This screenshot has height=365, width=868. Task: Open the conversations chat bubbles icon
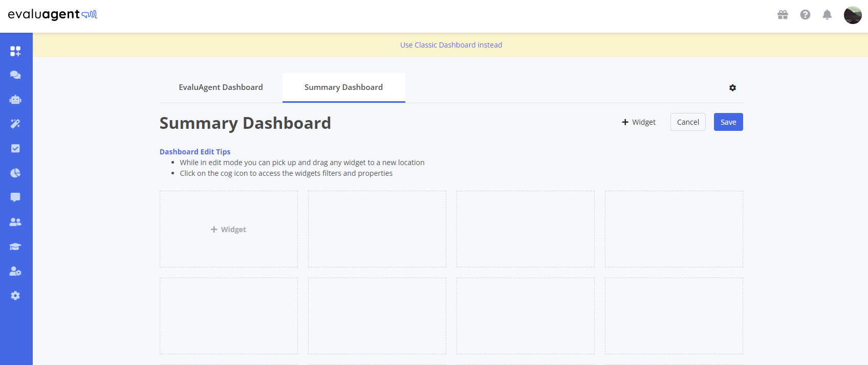coord(15,75)
